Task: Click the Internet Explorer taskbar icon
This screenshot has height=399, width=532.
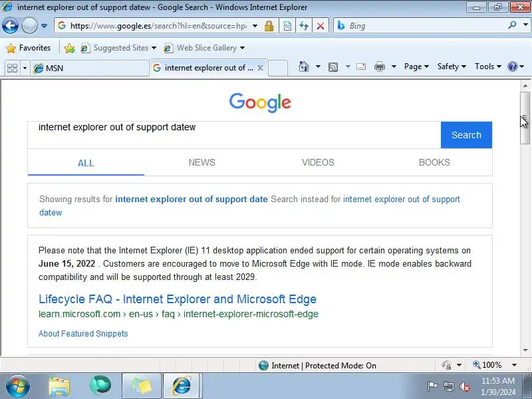Action: 182,386
